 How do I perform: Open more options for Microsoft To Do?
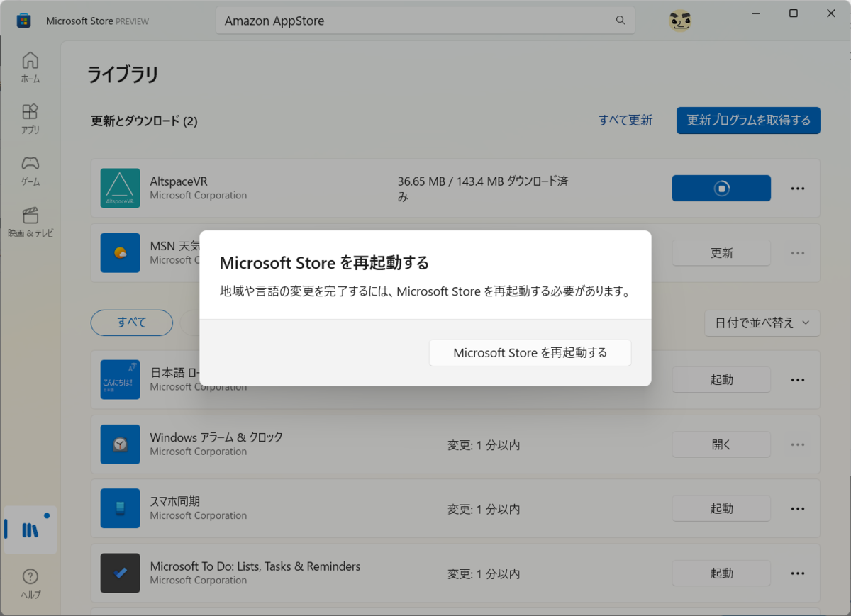798,573
